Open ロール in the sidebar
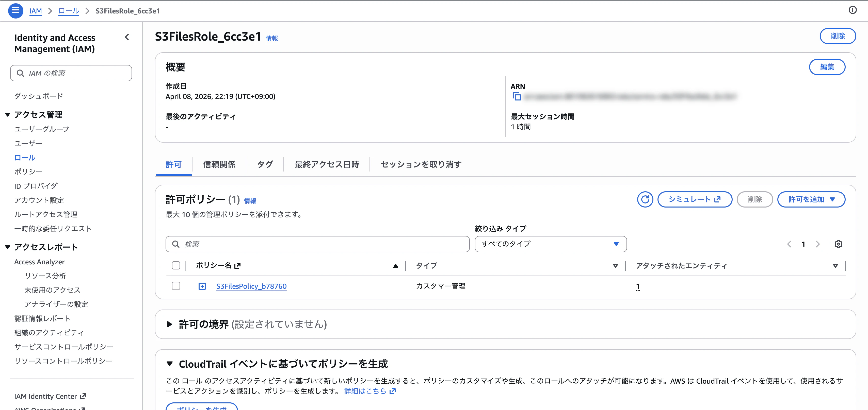 (25, 158)
